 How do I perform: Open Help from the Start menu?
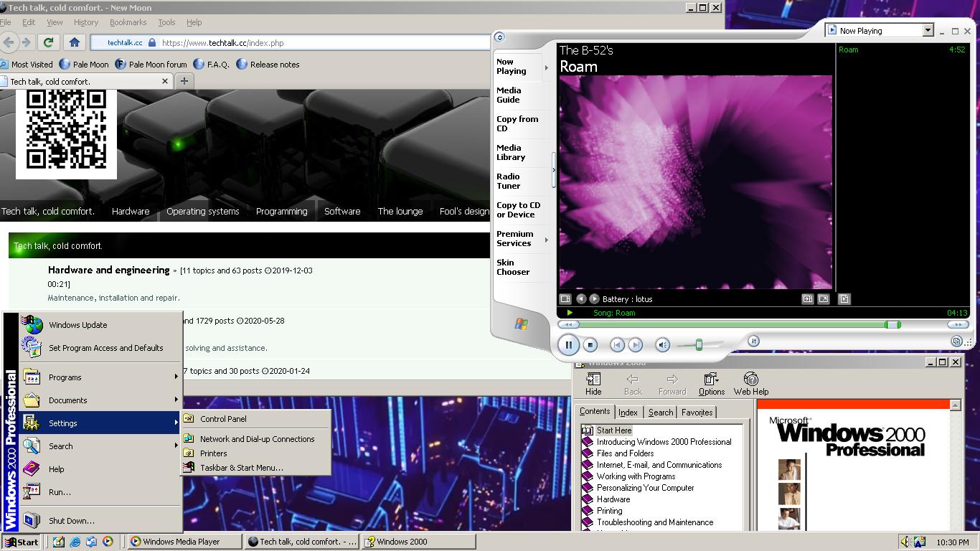(100, 469)
